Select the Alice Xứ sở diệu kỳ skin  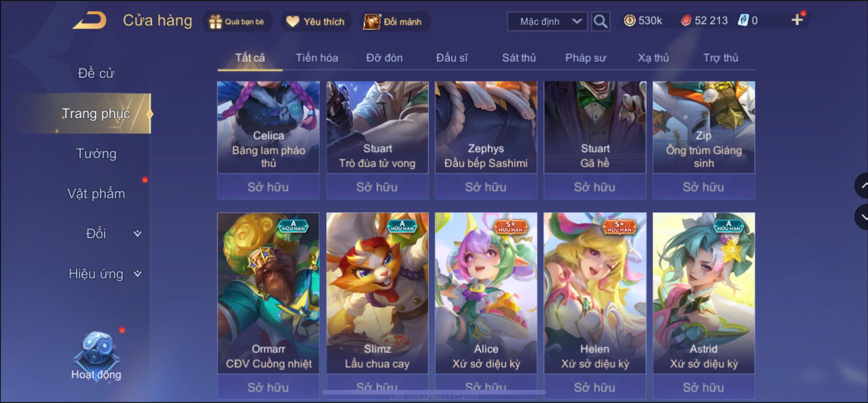coord(486,293)
